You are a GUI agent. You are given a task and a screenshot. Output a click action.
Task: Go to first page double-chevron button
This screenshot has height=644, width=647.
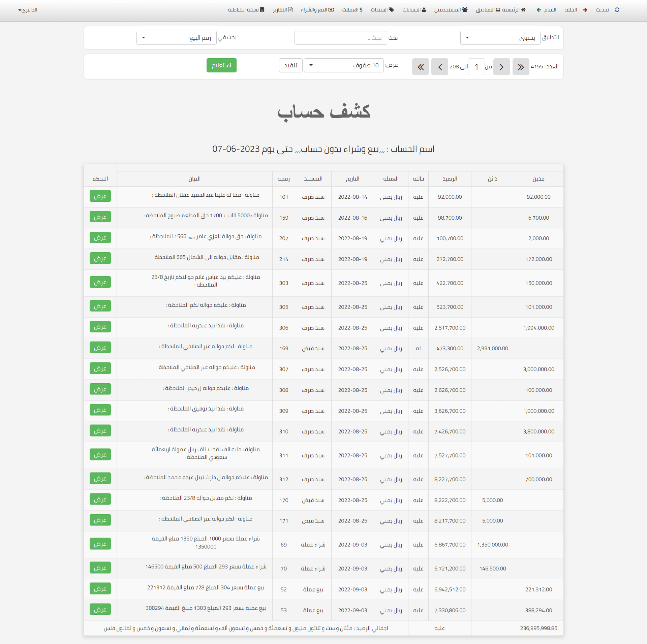click(521, 67)
